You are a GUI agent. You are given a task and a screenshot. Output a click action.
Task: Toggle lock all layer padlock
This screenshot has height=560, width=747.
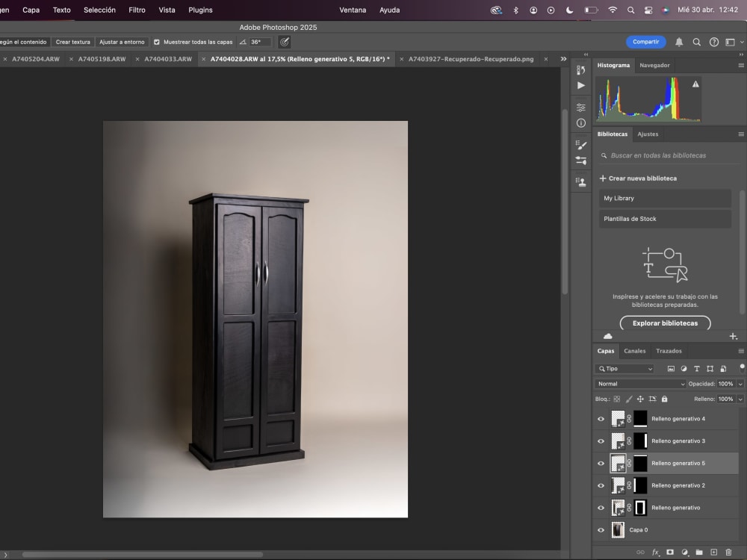tap(665, 399)
